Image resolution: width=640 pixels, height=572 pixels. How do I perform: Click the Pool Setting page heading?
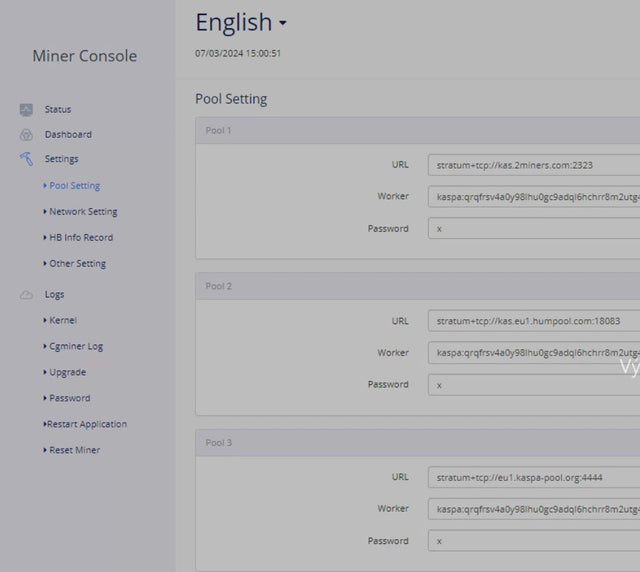[231, 99]
